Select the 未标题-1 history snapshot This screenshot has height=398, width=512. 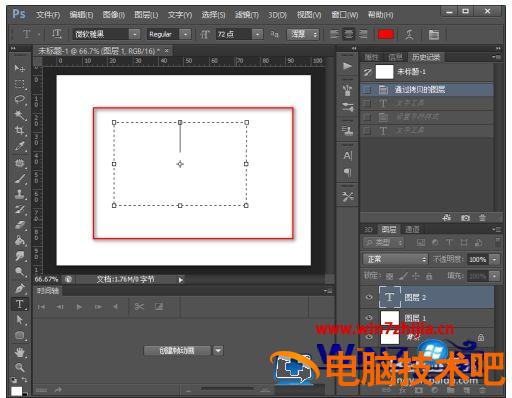click(427, 72)
